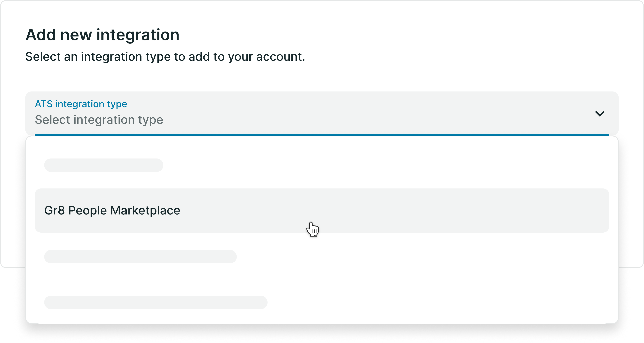Click the topmost loading placeholder item
Image resolution: width=644 pixels, height=343 pixels.
[x=104, y=165]
